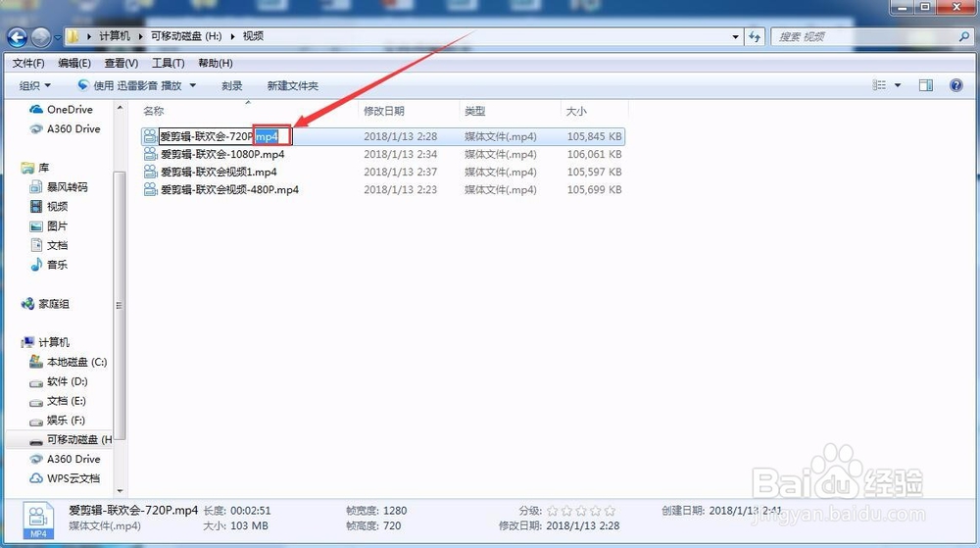Select 可移动磁盘 (H:) drive
Viewport: 980px width, 548px height.
pos(71,440)
